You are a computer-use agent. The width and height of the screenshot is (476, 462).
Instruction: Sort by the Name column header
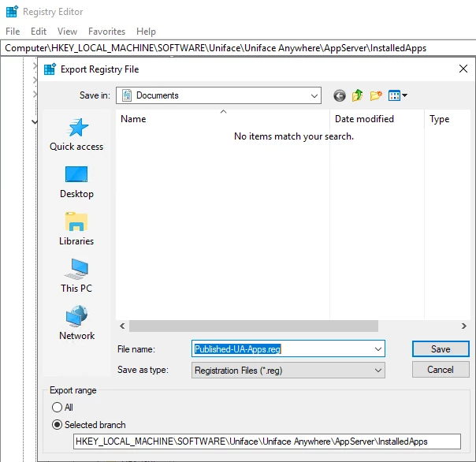pos(223,119)
